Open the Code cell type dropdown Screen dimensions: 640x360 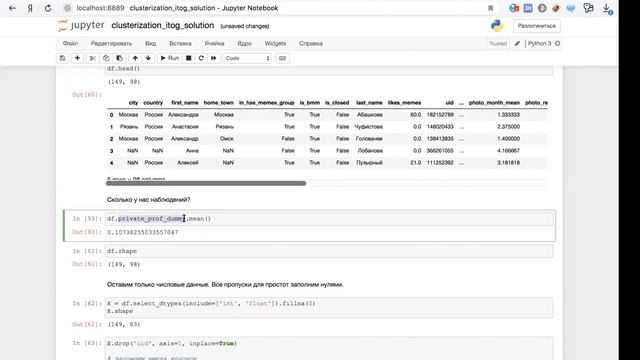pos(247,58)
